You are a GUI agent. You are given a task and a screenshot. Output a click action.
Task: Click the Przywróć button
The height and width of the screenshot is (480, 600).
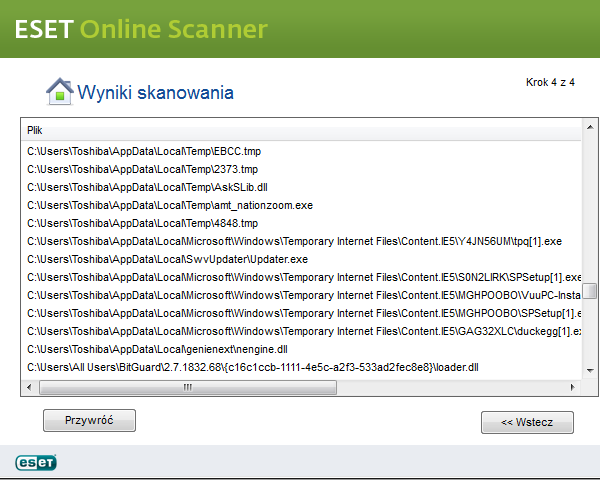[x=89, y=420]
